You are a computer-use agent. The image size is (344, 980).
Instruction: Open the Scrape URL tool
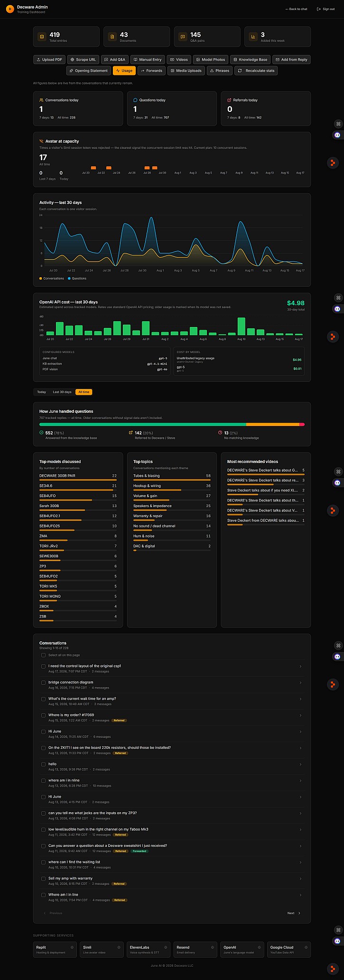pyautogui.click(x=84, y=60)
